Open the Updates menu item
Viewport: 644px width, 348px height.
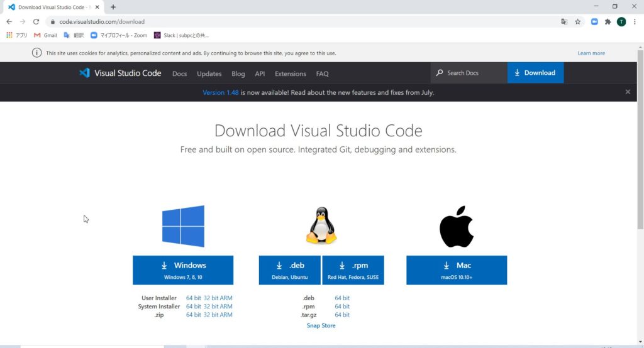click(209, 74)
